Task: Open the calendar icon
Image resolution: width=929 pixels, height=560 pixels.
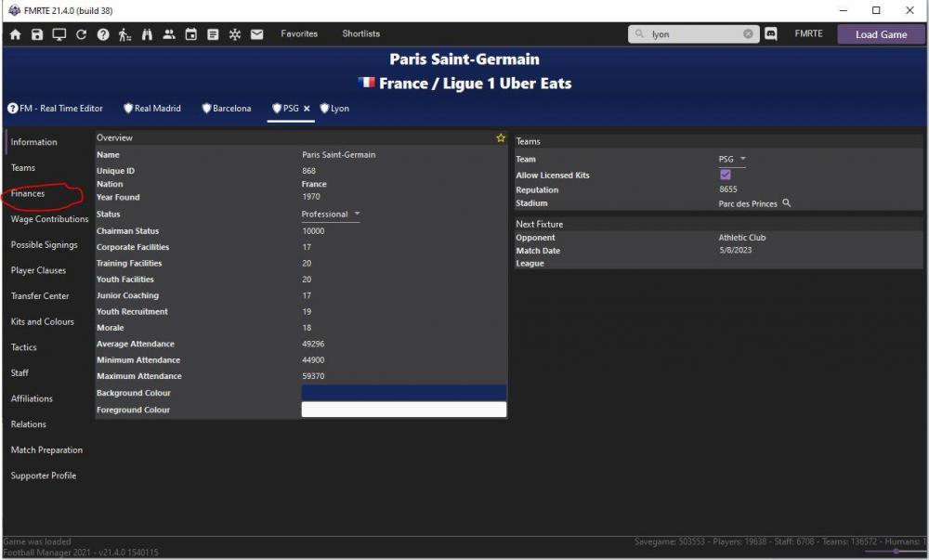Action: (190, 34)
